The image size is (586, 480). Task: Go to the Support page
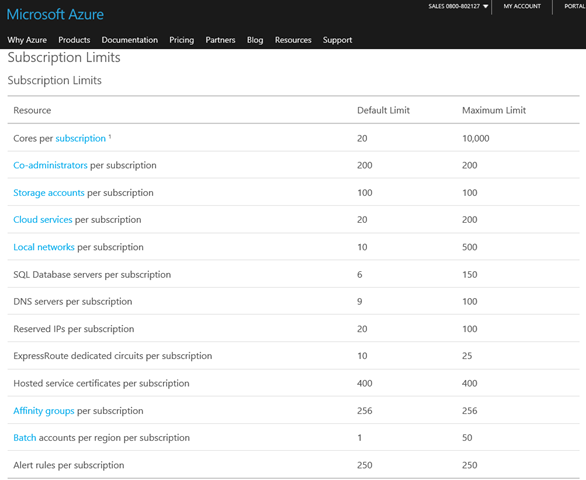click(337, 40)
